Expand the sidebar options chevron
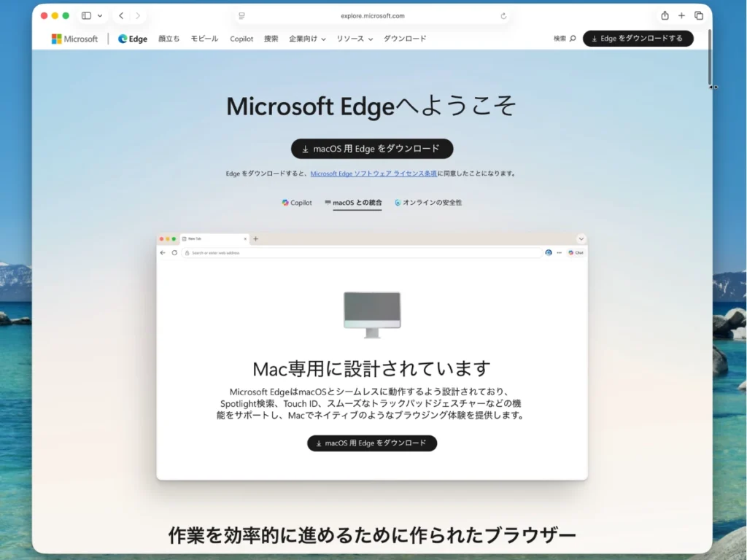The width and height of the screenshot is (747, 560). 100,16
